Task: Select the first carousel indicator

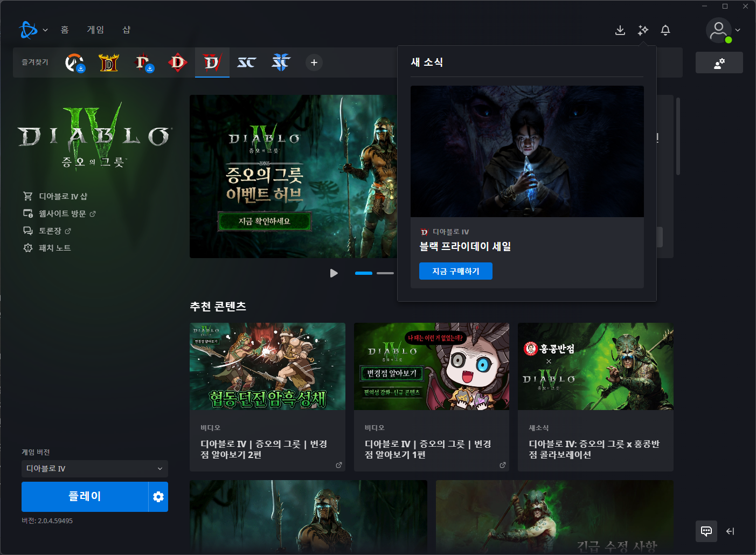Action: [364, 273]
